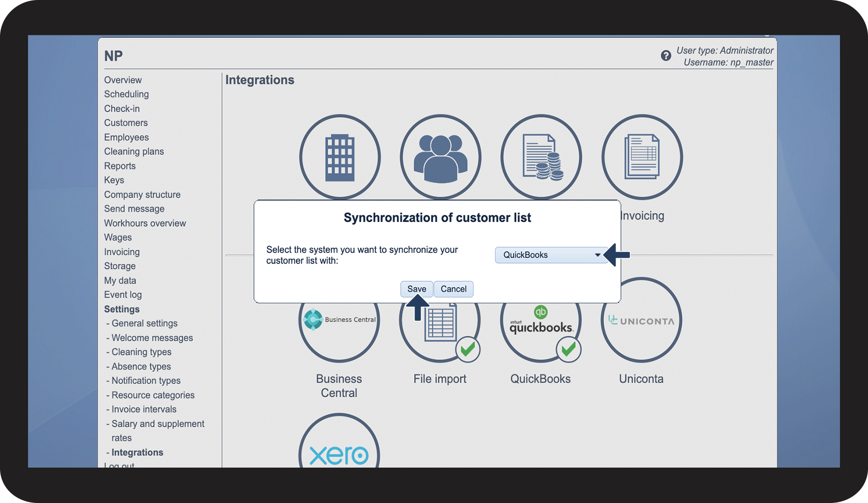Image resolution: width=868 pixels, height=503 pixels.
Task: Go to Send message
Action: pyautogui.click(x=134, y=209)
